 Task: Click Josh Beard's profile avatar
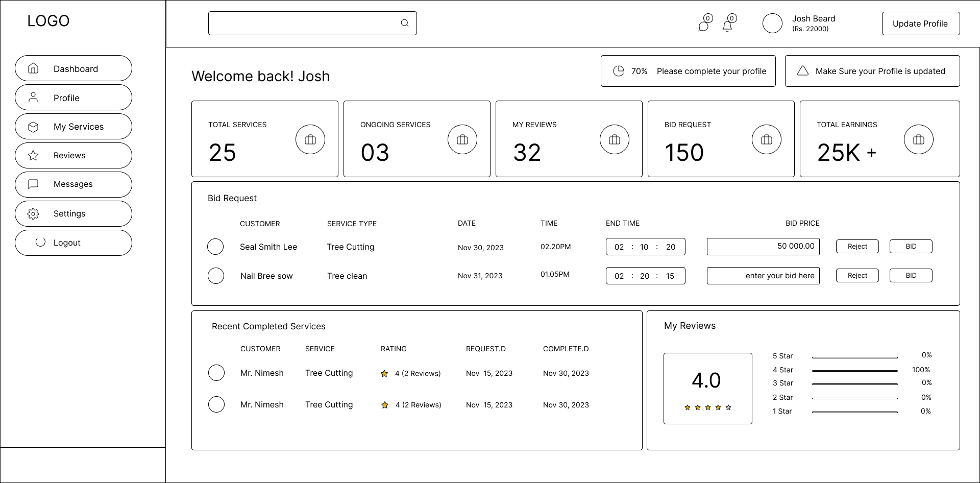[772, 23]
